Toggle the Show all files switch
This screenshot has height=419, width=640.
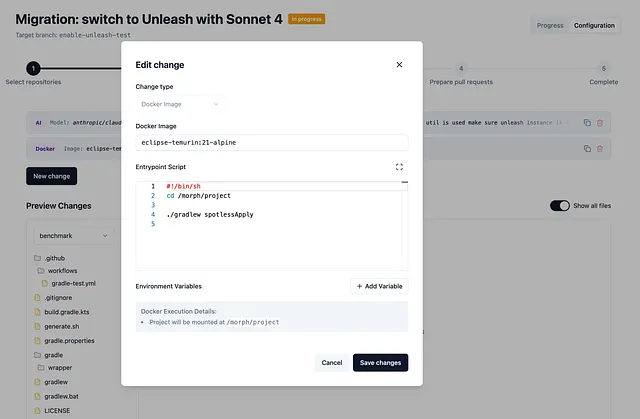pos(560,206)
